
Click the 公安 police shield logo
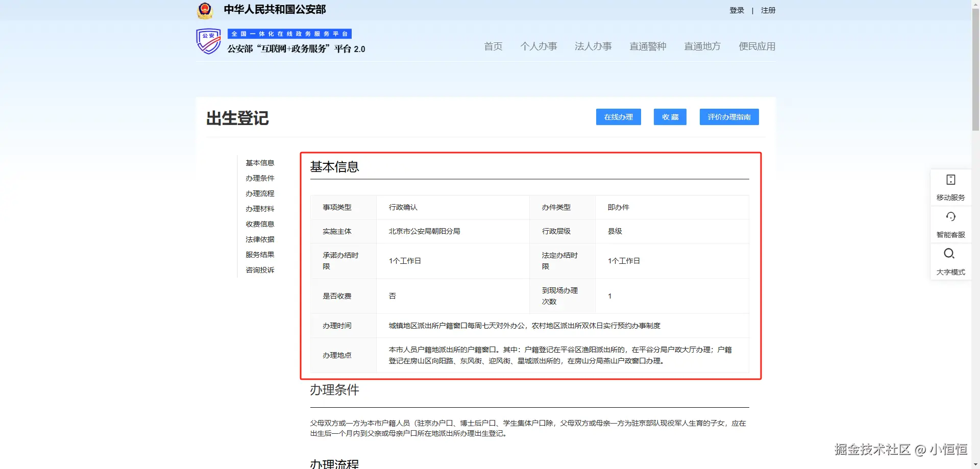pos(208,41)
